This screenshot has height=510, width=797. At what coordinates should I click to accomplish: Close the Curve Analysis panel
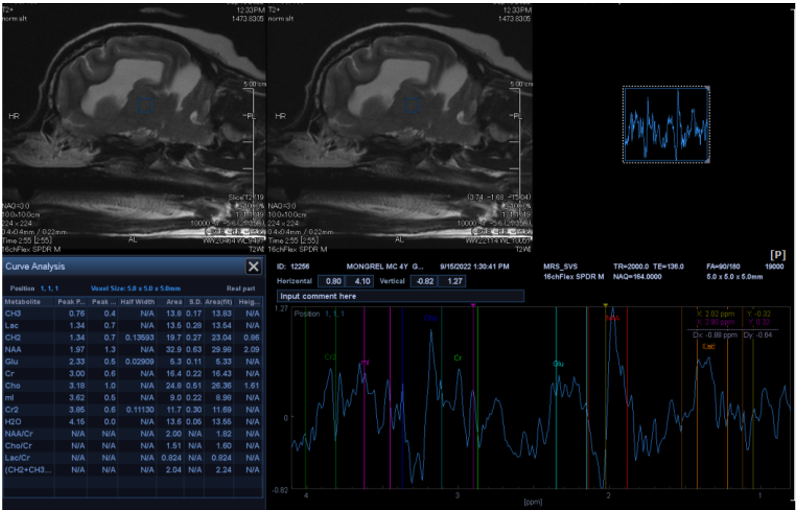click(x=254, y=268)
